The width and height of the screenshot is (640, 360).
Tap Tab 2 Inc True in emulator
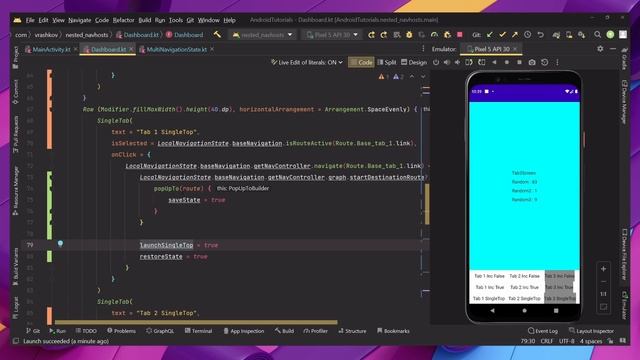point(524,287)
